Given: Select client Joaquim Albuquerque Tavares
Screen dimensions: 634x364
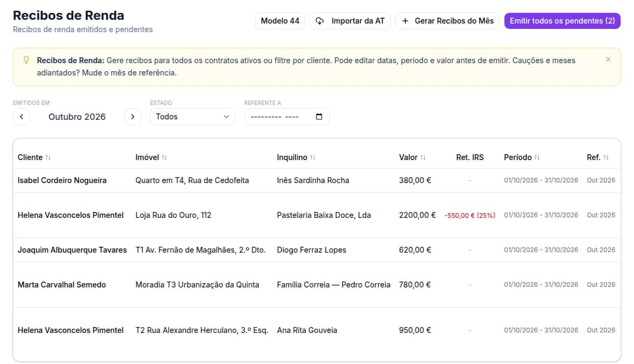Looking at the screenshot, I should 72,250.
